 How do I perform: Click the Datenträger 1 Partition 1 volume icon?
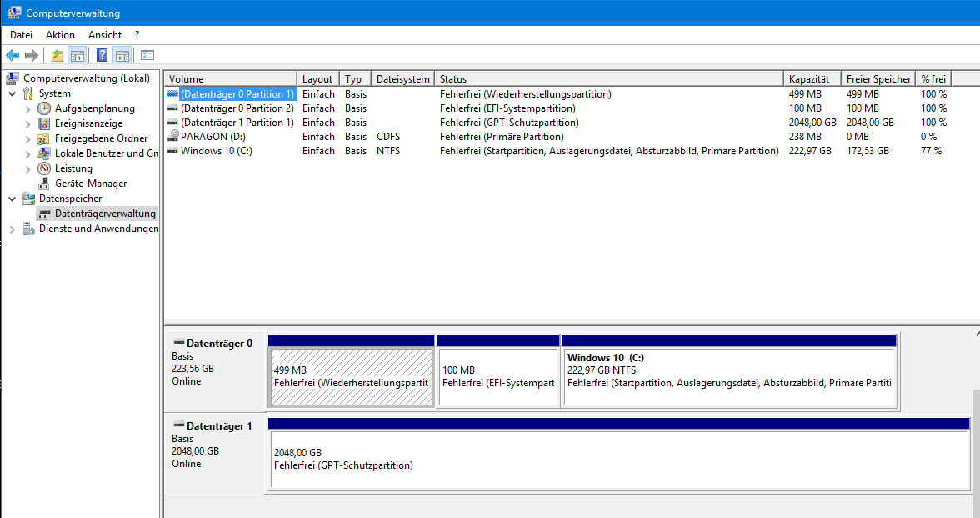point(172,122)
